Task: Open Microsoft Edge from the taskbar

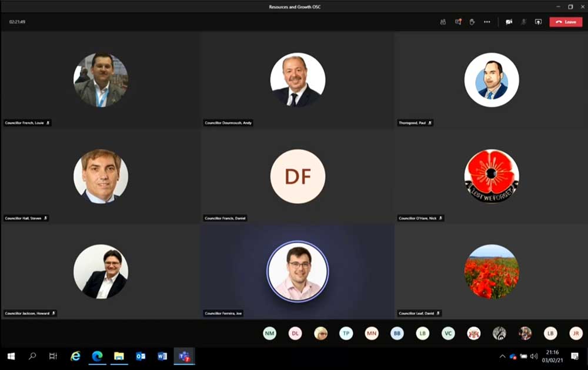Action: click(97, 356)
